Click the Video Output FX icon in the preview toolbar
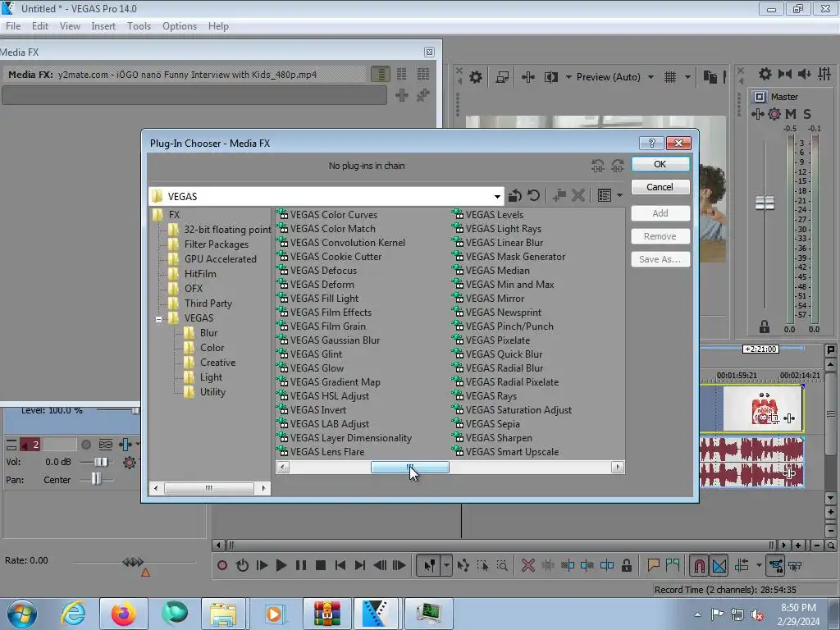Viewport: 840px width, 630px height. pos(528,77)
